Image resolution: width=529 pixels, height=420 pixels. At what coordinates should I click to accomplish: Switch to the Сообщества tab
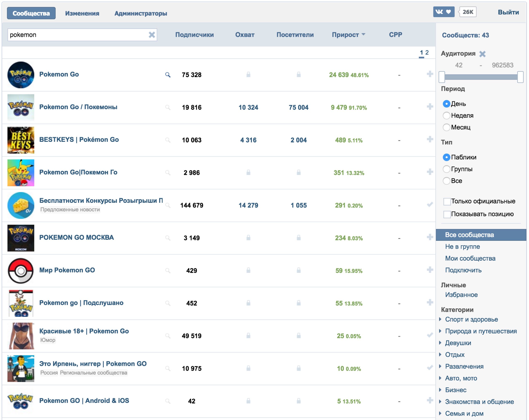[x=31, y=13]
